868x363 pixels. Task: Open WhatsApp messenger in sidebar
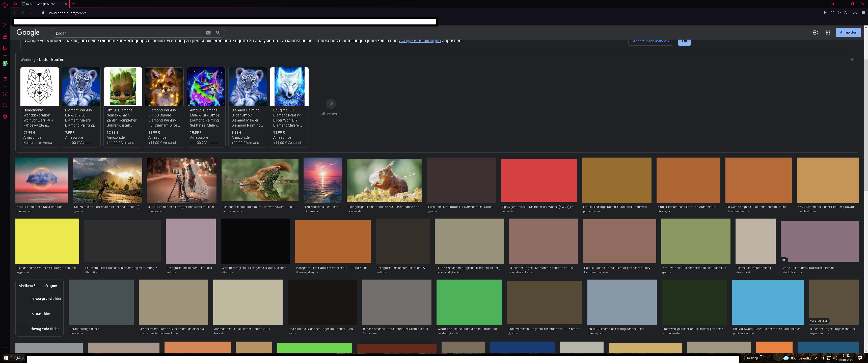pyautogui.click(x=5, y=63)
